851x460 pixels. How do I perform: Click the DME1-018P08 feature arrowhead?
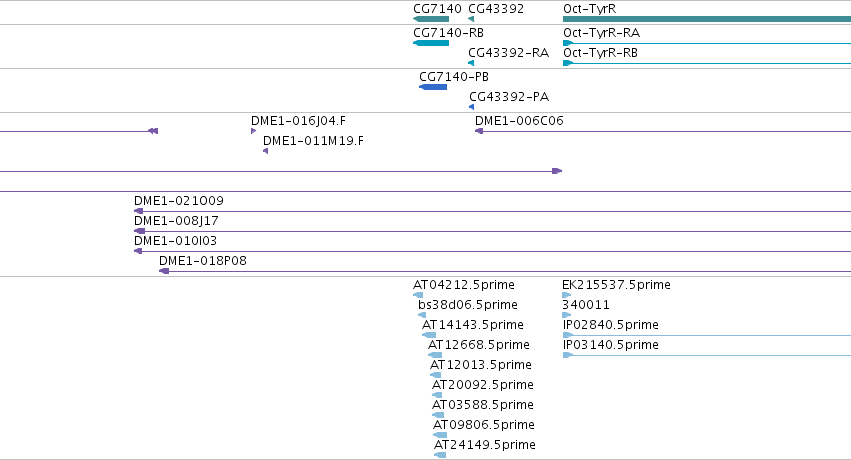tap(164, 271)
